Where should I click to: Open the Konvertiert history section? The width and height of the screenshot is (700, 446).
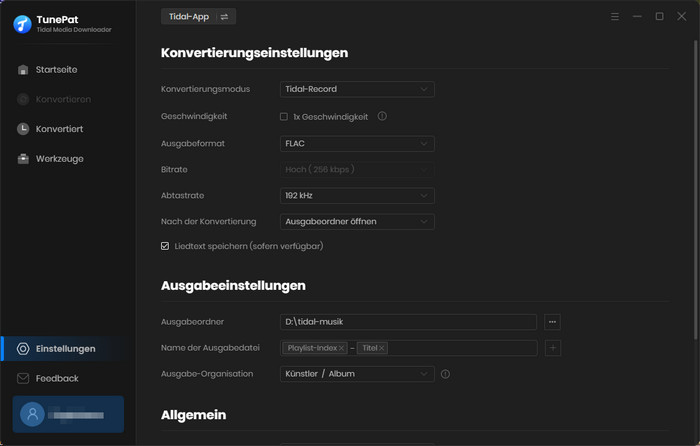(59, 129)
